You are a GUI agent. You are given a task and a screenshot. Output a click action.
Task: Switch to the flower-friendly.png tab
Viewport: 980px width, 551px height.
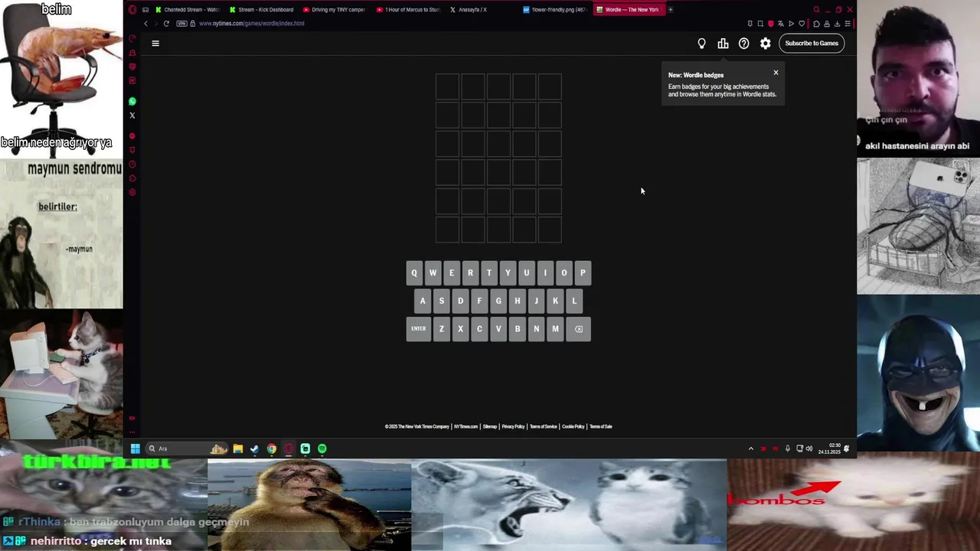point(555,10)
